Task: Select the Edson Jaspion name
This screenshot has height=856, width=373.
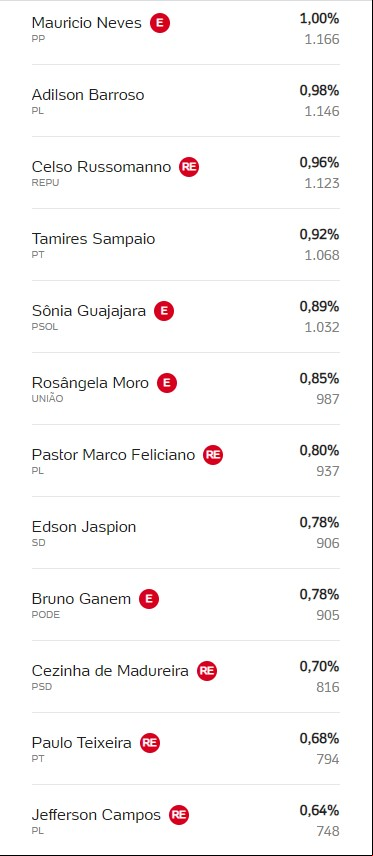Action: [84, 527]
